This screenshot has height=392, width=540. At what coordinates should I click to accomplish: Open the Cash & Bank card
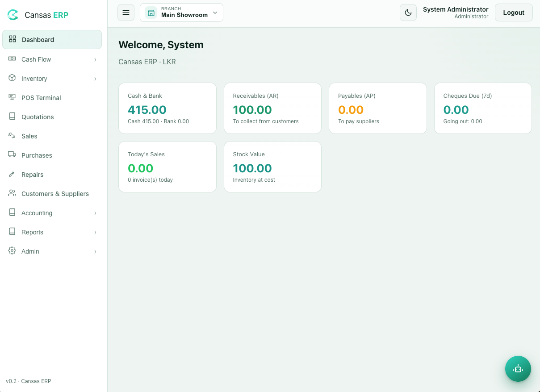tap(167, 108)
